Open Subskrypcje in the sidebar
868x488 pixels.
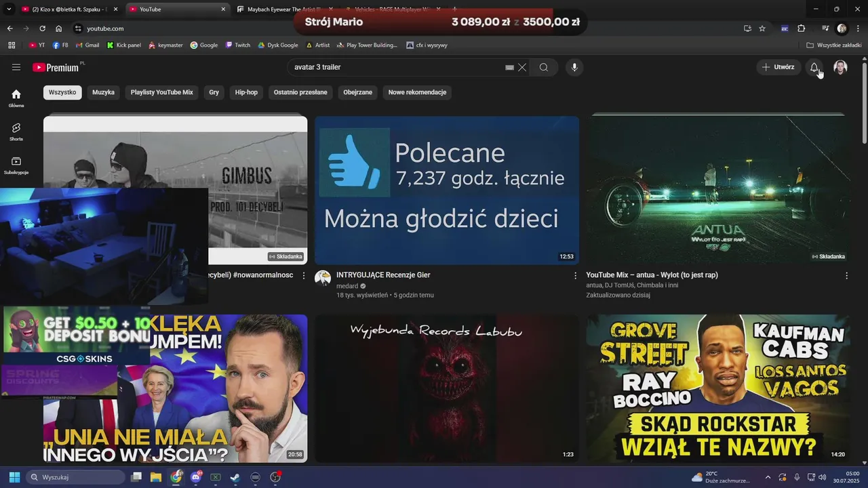pos(16,165)
